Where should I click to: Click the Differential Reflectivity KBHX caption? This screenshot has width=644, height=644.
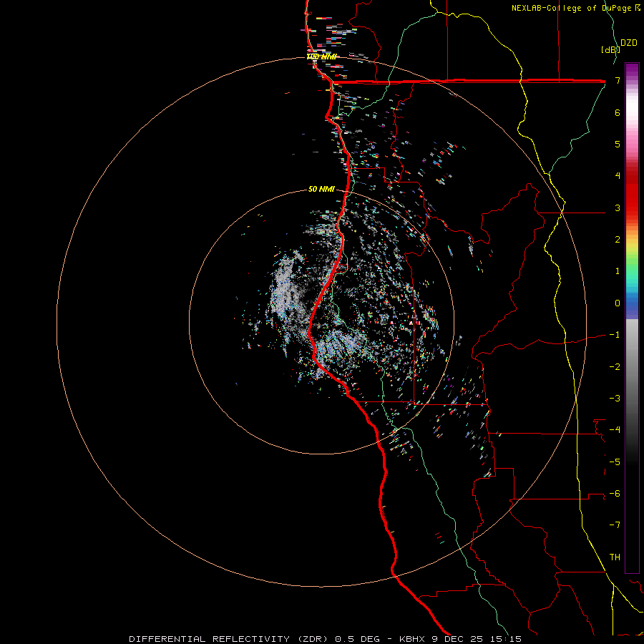tap(325, 639)
